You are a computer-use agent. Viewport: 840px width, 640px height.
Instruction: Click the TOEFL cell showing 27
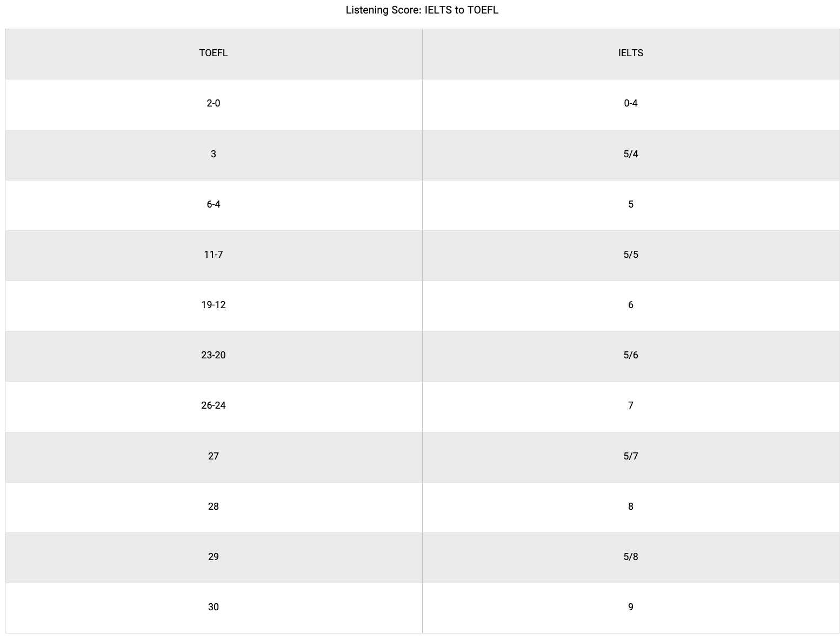click(214, 456)
